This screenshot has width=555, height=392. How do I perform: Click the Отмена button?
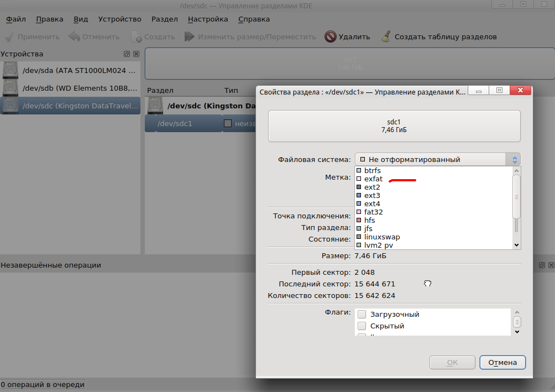point(502,362)
